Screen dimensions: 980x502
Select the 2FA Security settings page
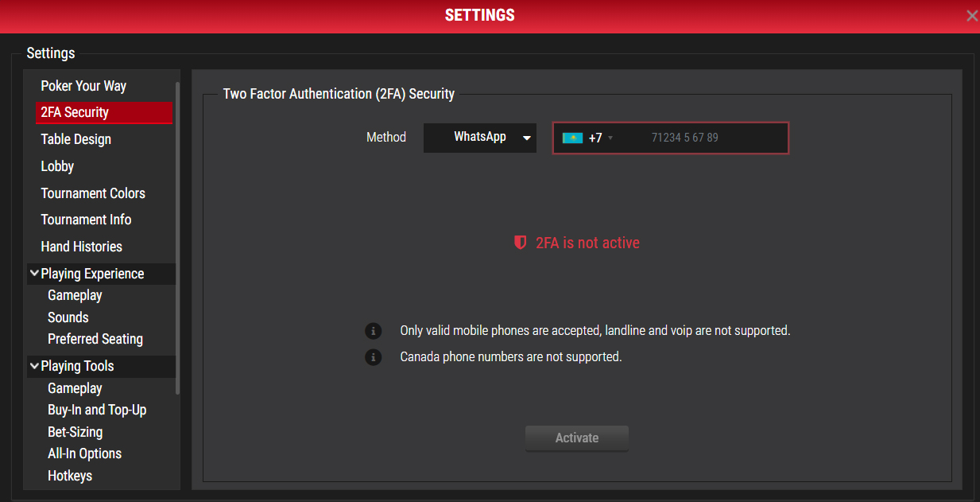[75, 112]
